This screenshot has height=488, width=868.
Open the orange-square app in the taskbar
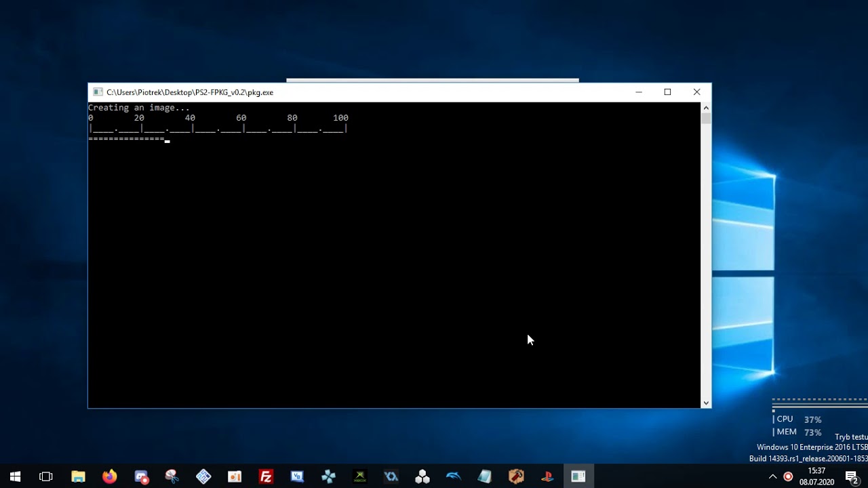coord(235,476)
